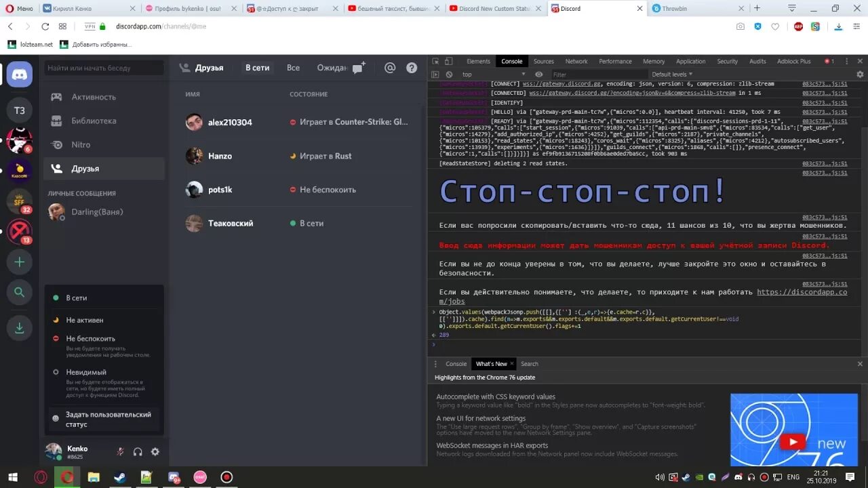Open Активность in Discord sidebar
Viewport: 868px width, 488px height.
point(104,97)
